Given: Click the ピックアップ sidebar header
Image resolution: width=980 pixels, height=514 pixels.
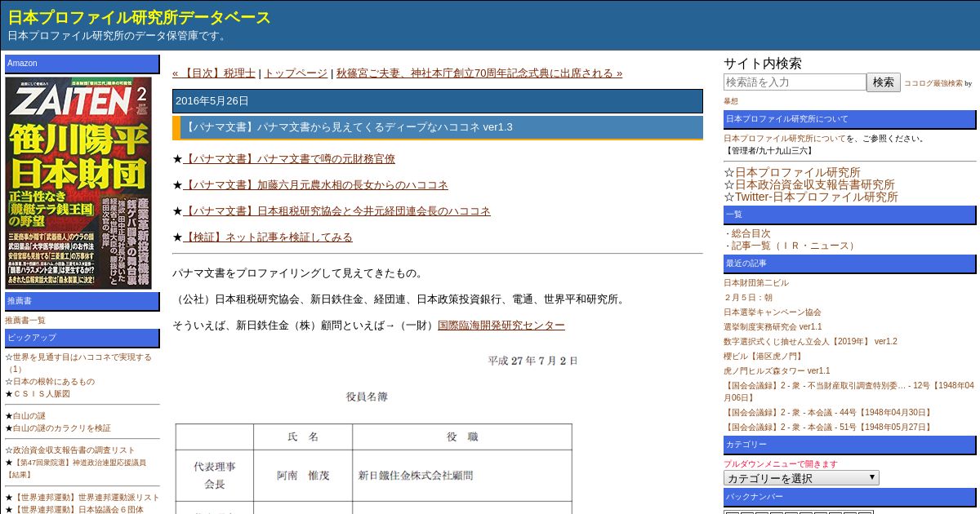Looking at the screenshot, I should click(x=82, y=338).
